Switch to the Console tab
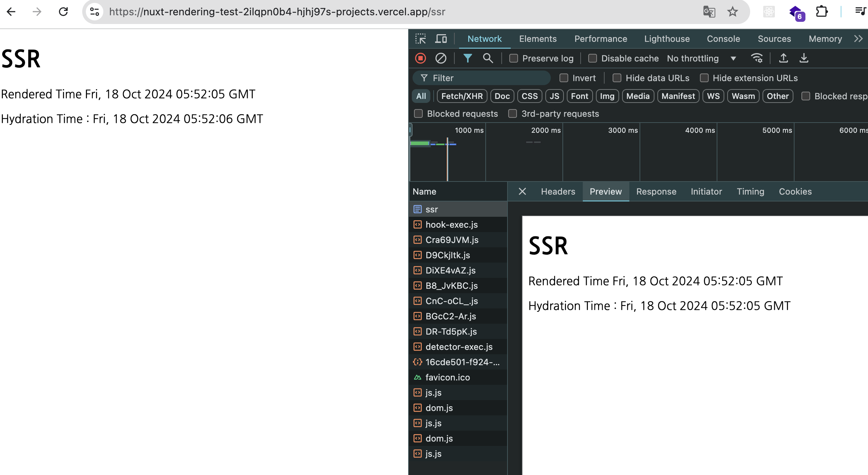This screenshot has width=868, height=475. coord(723,39)
